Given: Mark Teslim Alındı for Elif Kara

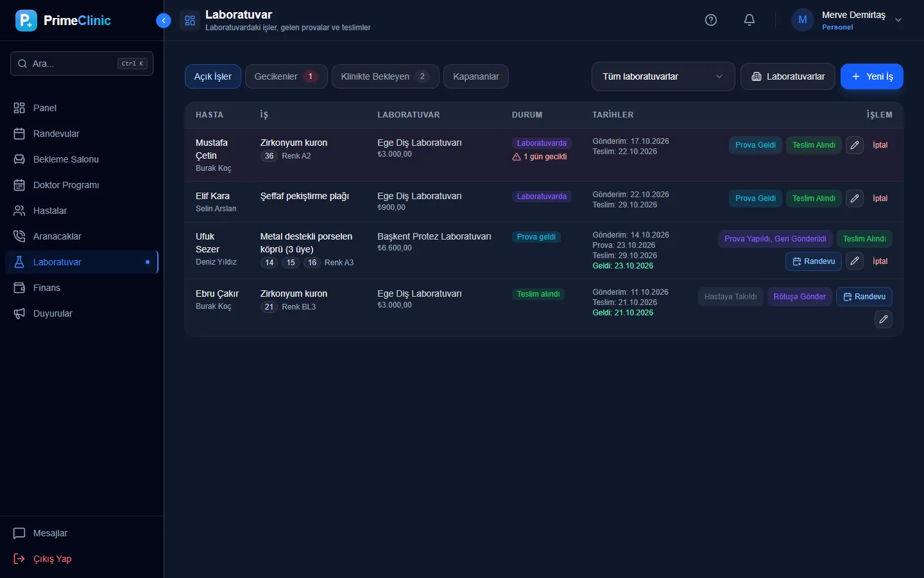Looking at the screenshot, I should (x=814, y=198).
